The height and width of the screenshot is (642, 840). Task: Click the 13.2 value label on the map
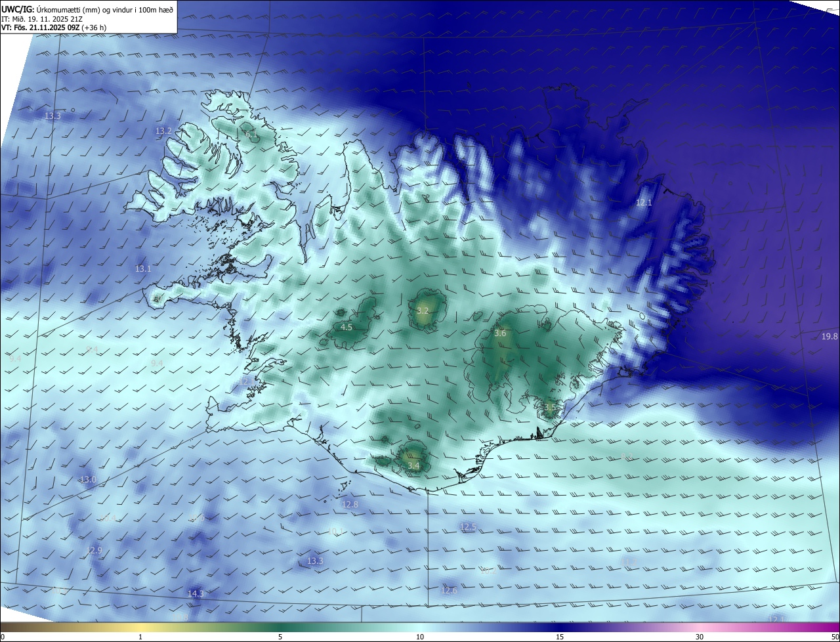(x=163, y=131)
